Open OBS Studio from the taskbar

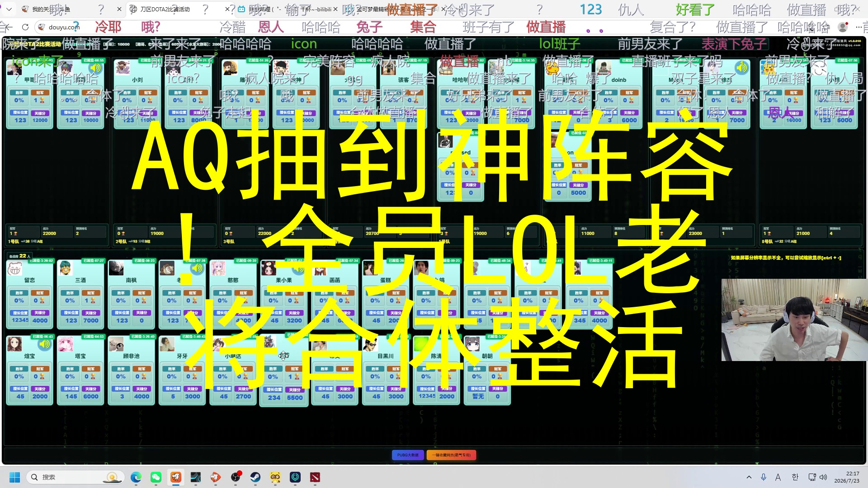(x=236, y=477)
